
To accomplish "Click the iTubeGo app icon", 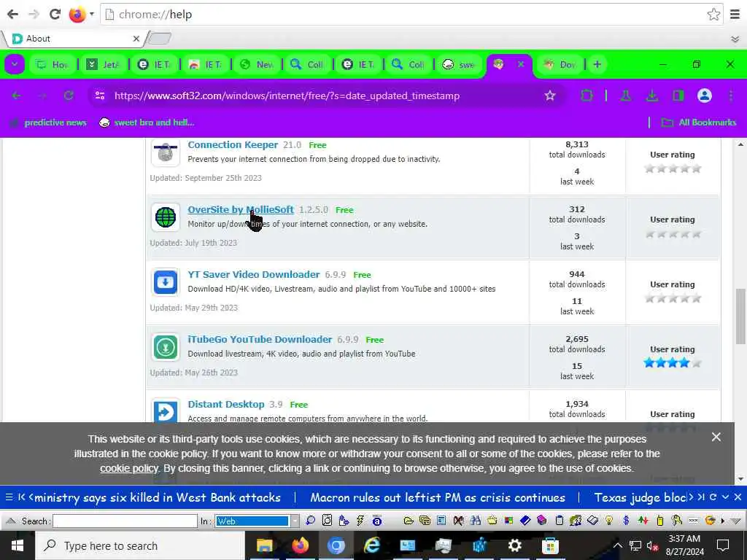I will 166,346.
